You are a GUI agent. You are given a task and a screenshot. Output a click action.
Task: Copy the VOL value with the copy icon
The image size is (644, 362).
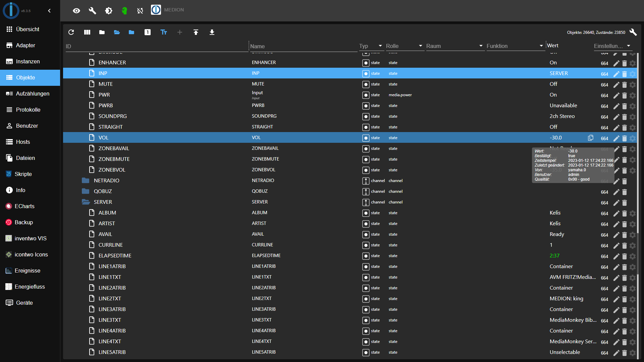coord(591,138)
